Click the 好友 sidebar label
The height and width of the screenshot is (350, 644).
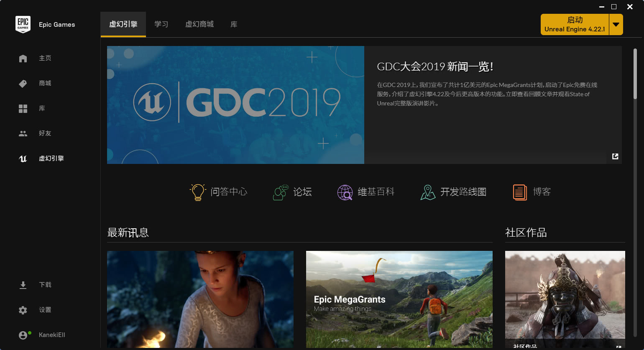pyautogui.click(x=45, y=133)
